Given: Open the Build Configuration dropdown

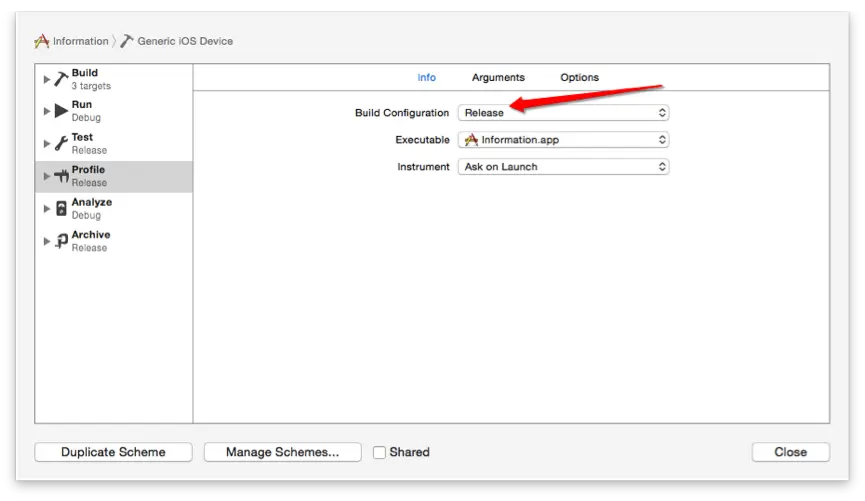Looking at the screenshot, I should pyautogui.click(x=563, y=113).
